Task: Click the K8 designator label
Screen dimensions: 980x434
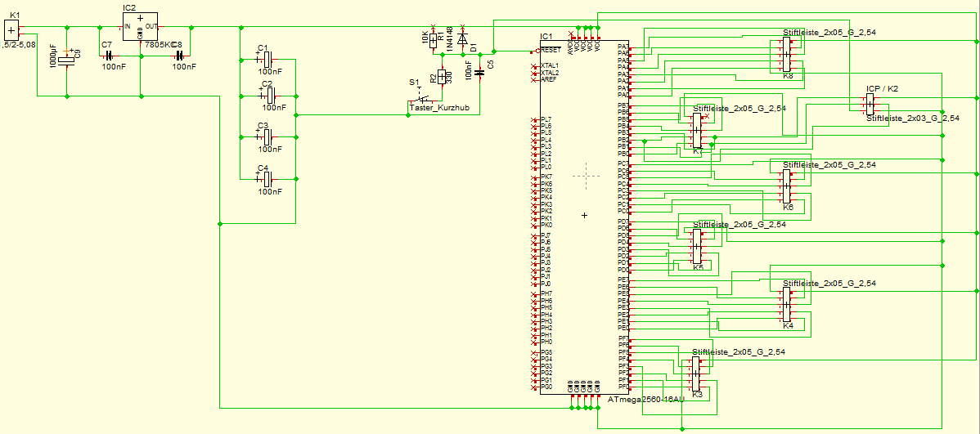Action: (788, 76)
